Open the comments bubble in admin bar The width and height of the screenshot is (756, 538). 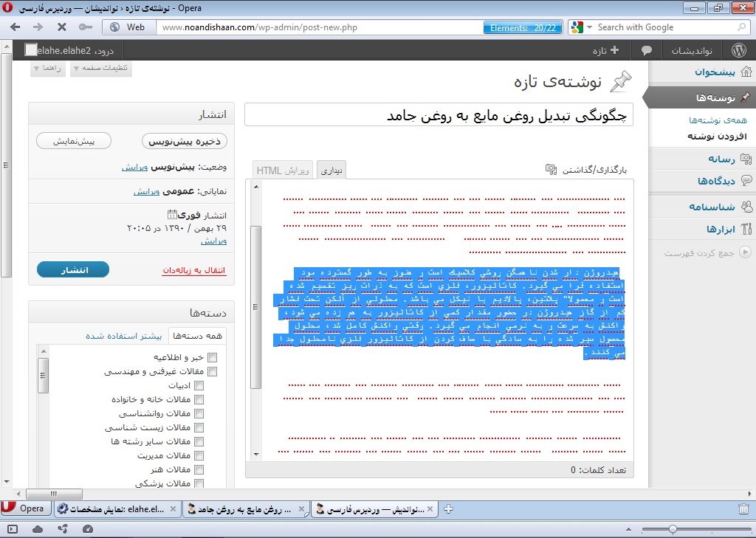tap(646, 50)
